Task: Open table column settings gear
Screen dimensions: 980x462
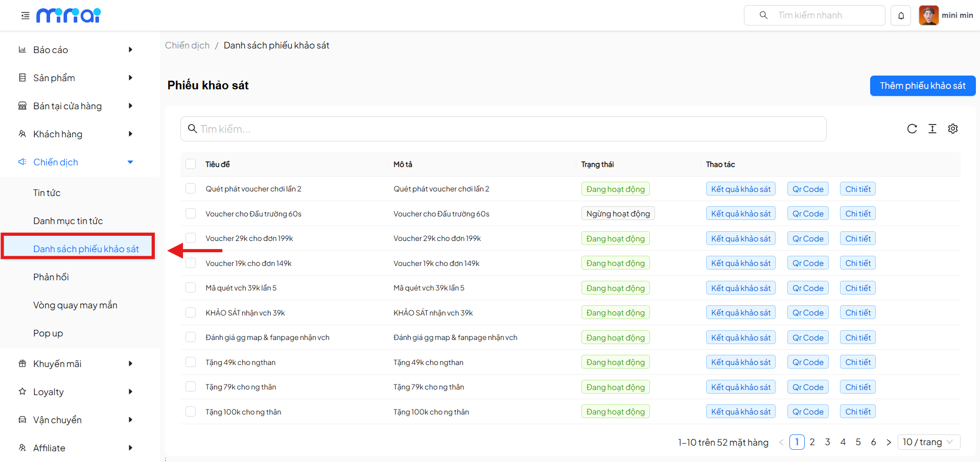Action: (x=952, y=129)
